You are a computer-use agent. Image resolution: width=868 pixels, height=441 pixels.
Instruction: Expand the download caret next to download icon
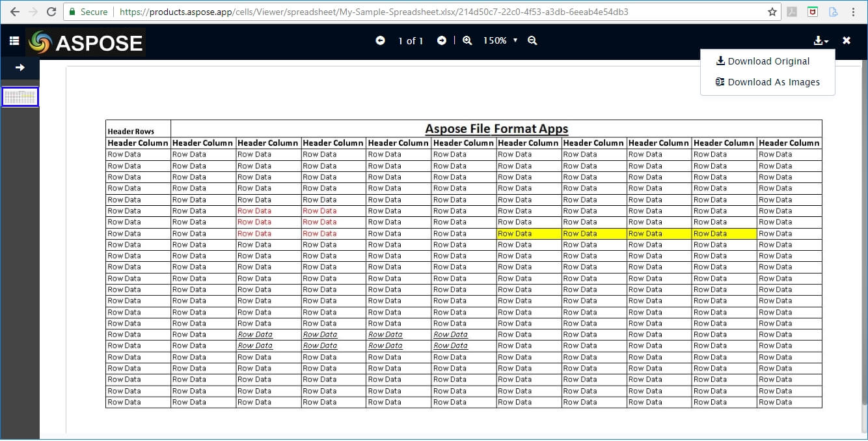click(x=827, y=42)
